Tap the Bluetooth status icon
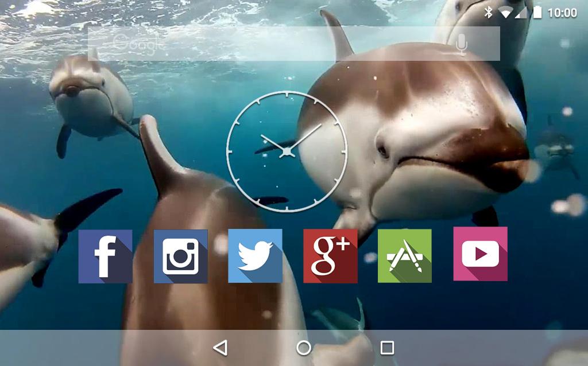This screenshot has height=366, width=588. (488, 13)
